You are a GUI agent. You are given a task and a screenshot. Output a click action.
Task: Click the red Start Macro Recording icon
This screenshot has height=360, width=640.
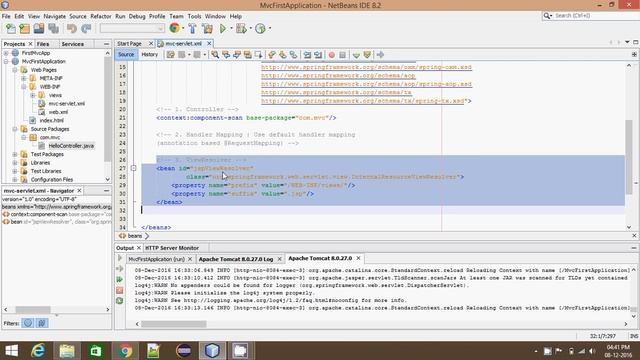[332, 55]
